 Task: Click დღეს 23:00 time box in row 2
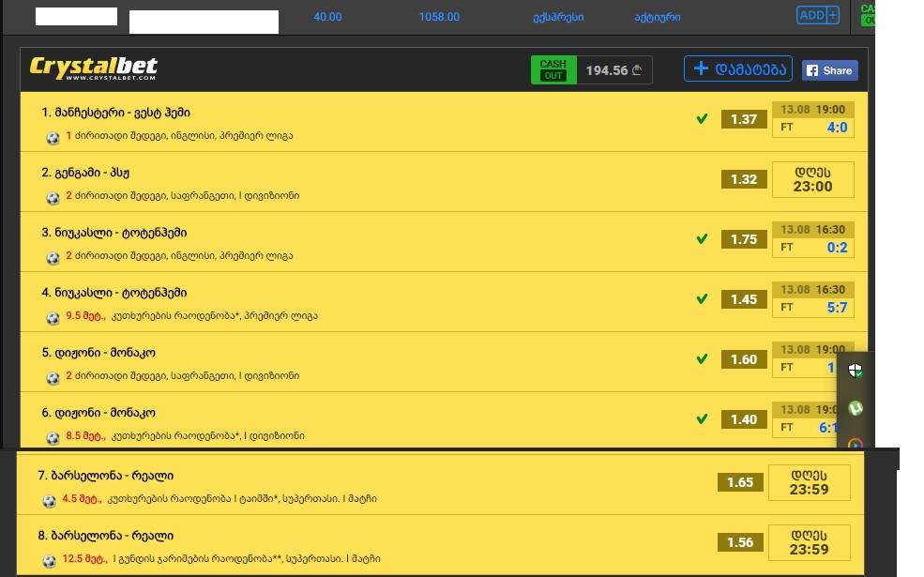click(812, 180)
